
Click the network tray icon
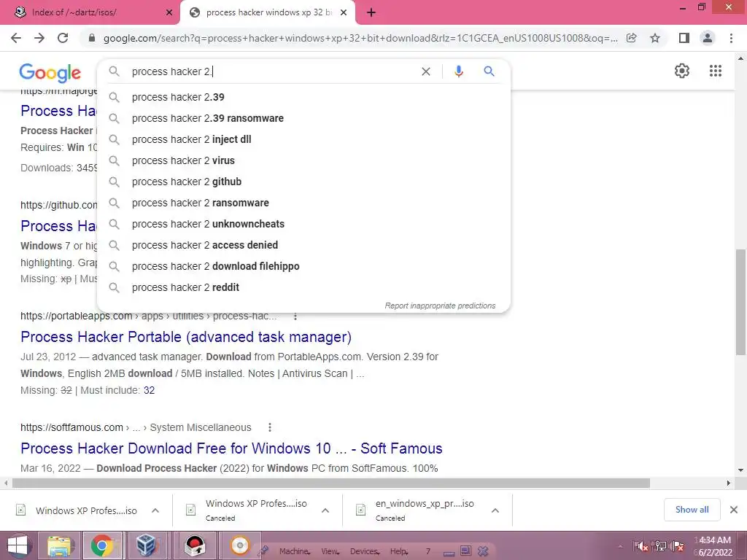[660, 546]
